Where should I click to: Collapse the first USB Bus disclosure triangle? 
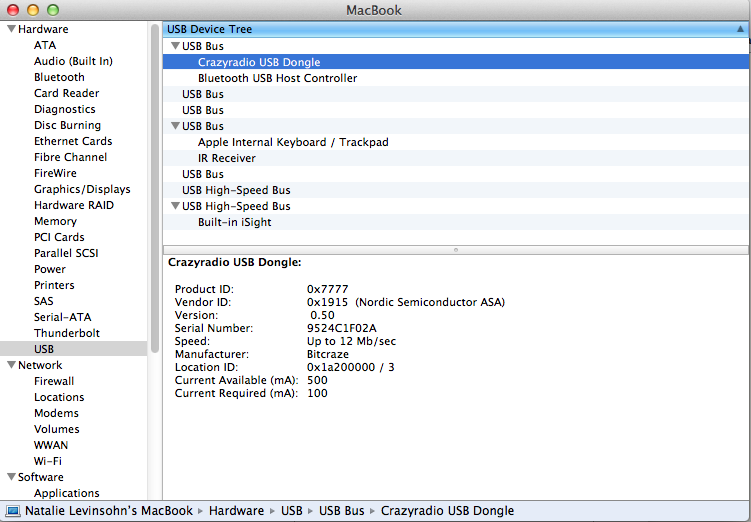(175, 46)
